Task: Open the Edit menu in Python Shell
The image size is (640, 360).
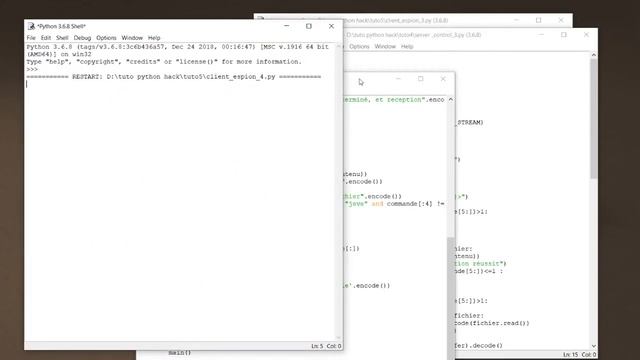Action: (x=46, y=38)
